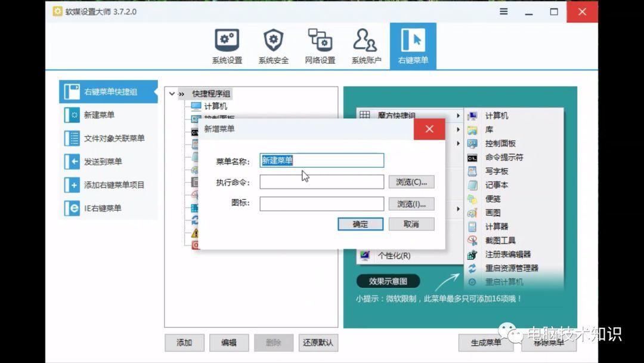Collapse the 快捷程序组 tree node

click(x=172, y=94)
